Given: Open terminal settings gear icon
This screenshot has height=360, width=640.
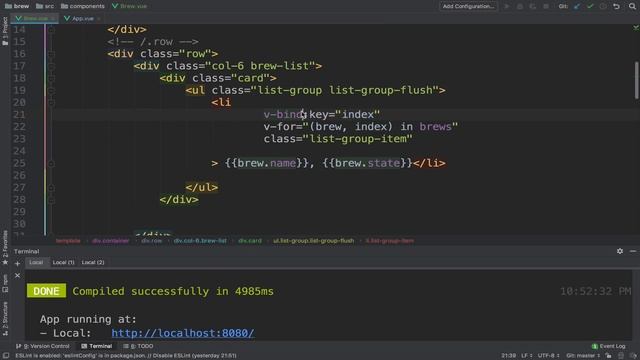Looking at the screenshot, I should pos(620,251).
